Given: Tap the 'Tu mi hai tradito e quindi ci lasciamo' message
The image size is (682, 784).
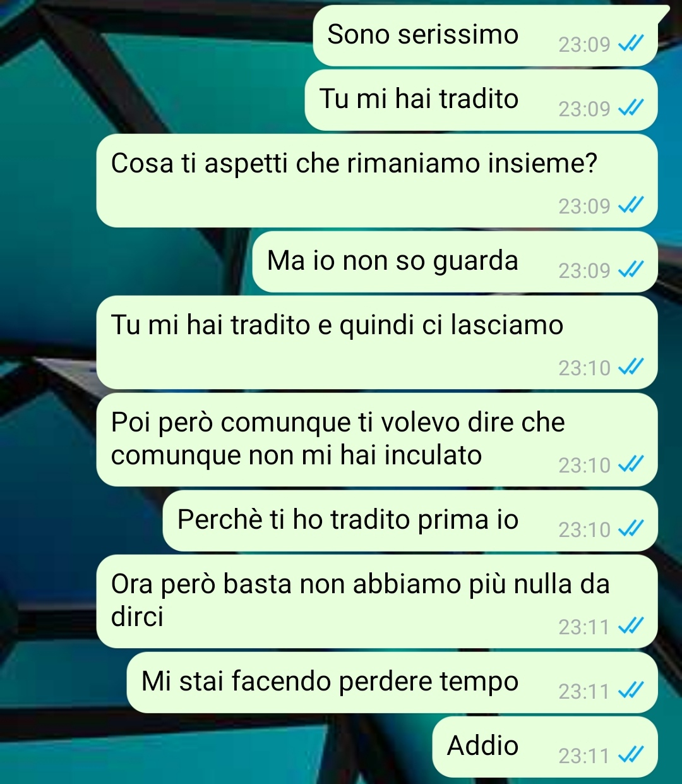Looking at the screenshot, I should [x=377, y=342].
